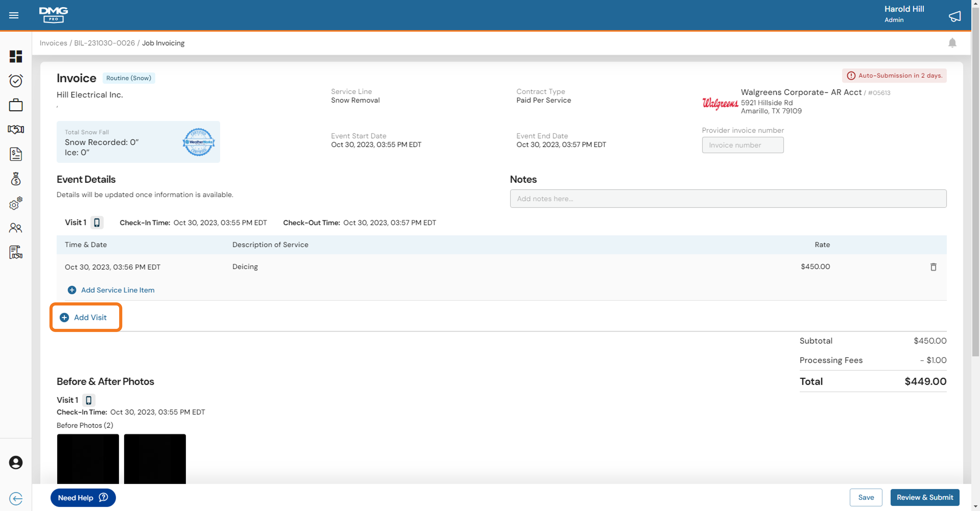Click the Provider invoice number field
980x511 pixels.
tap(742, 145)
